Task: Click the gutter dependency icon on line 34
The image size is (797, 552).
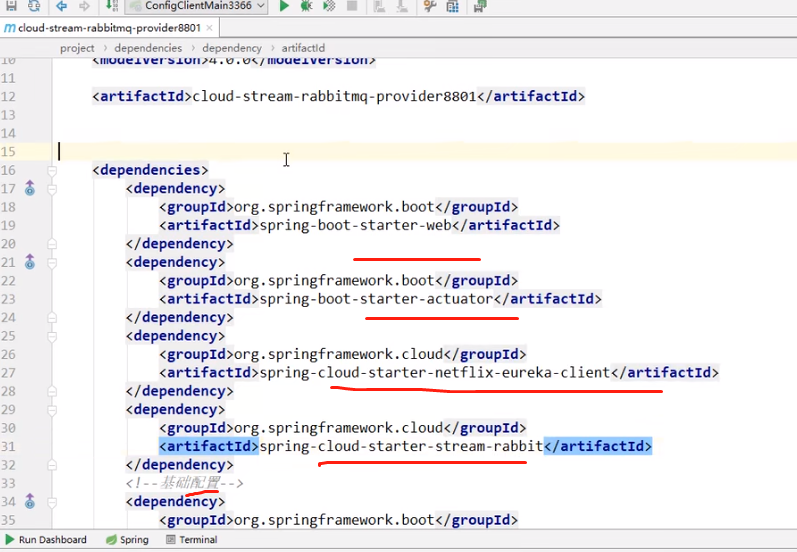Action: (30, 502)
